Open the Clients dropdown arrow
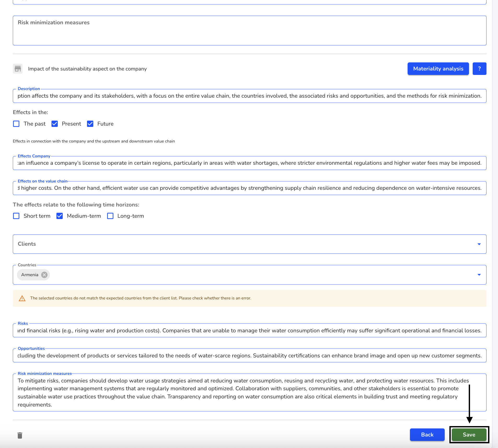The height and width of the screenshot is (448, 498). [x=479, y=244]
